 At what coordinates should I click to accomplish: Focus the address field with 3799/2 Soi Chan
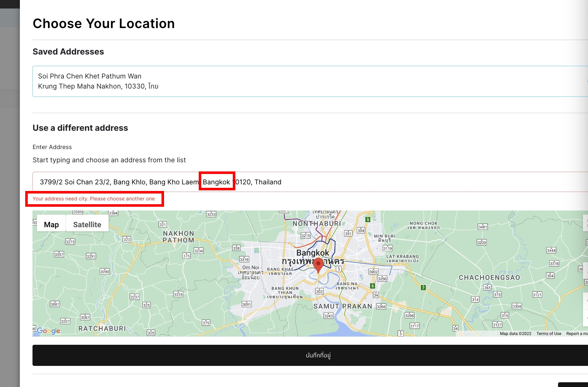(x=310, y=182)
